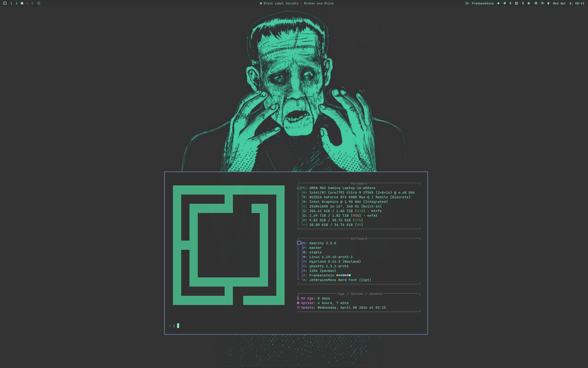Click the Frankenstein theme label in top bar
The image size is (588, 368).
coord(483,3)
